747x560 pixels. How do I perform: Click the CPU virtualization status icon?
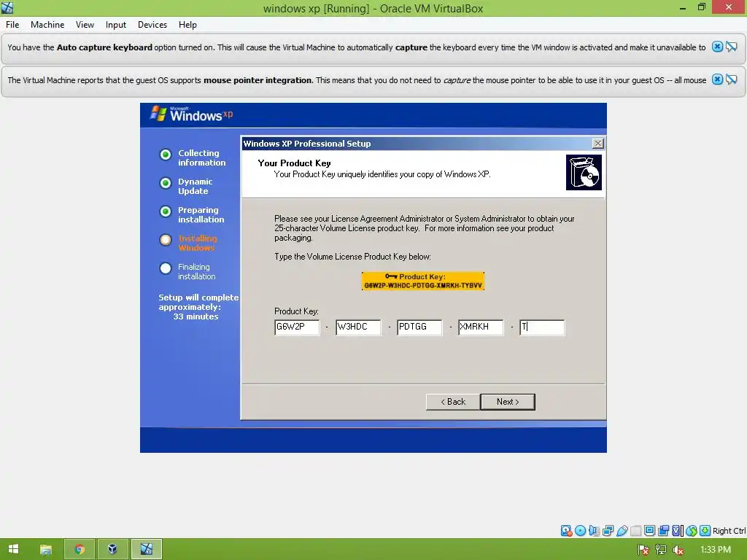click(x=678, y=531)
